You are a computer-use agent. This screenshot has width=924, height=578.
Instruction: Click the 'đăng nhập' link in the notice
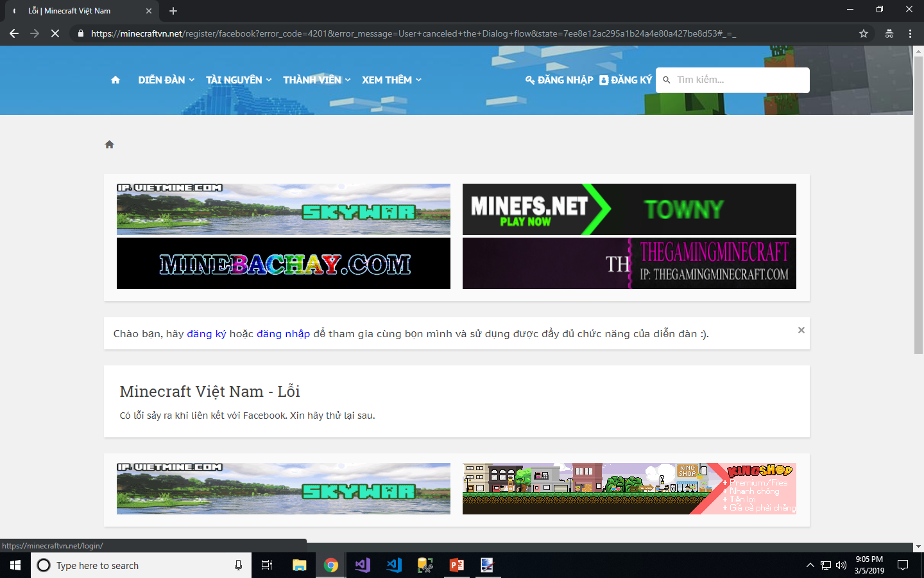[283, 334]
